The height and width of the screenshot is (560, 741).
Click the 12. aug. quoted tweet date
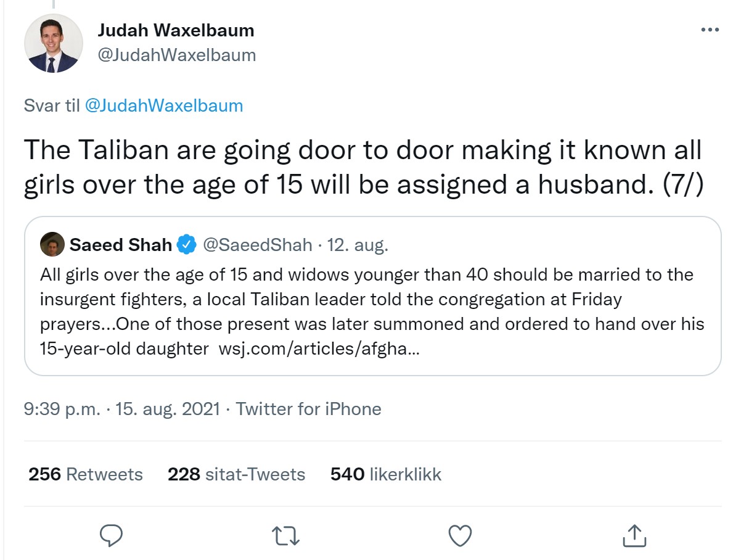pyautogui.click(x=358, y=245)
